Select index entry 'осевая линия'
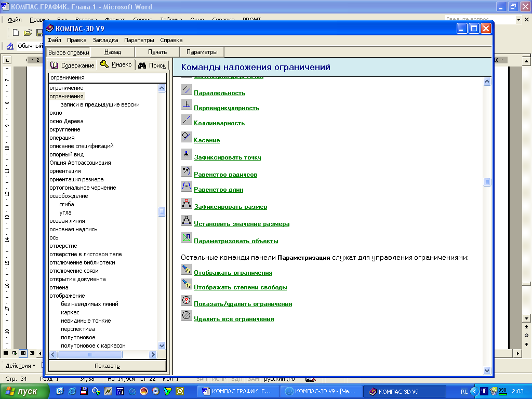 tap(67, 221)
